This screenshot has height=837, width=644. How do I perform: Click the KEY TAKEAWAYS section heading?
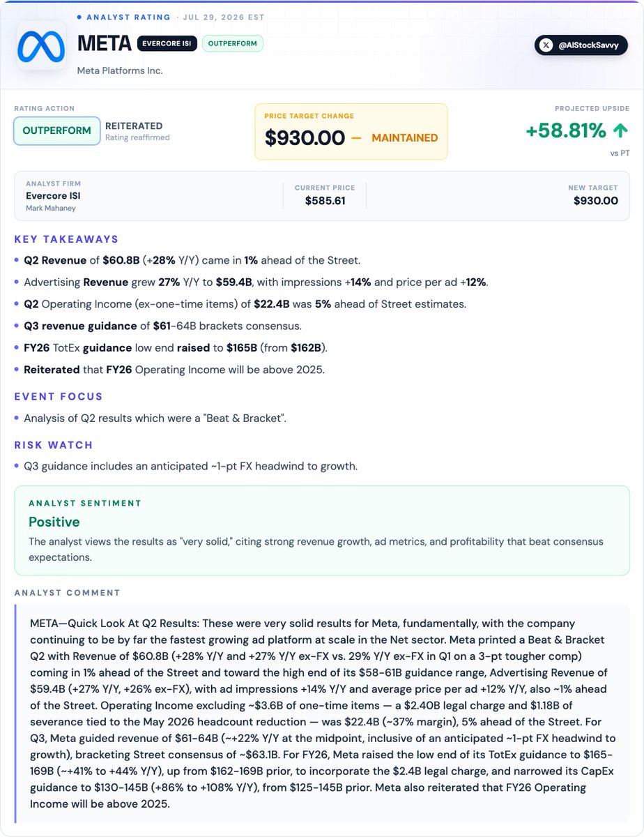[x=67, y=239]
